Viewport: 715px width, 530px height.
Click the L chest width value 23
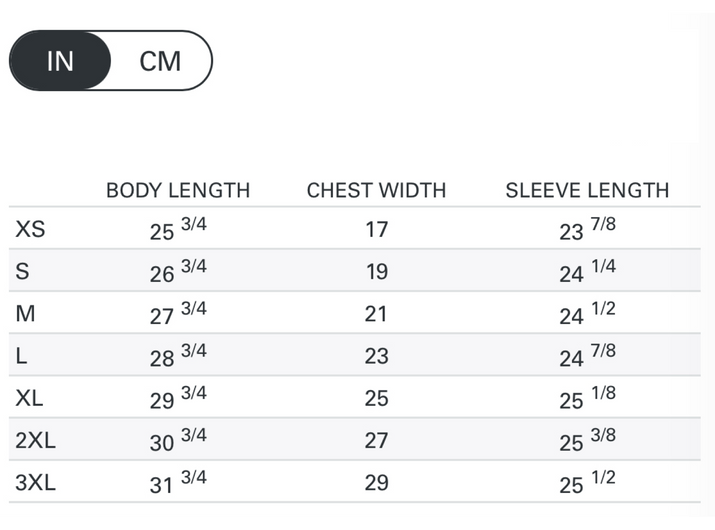[376, 356]
